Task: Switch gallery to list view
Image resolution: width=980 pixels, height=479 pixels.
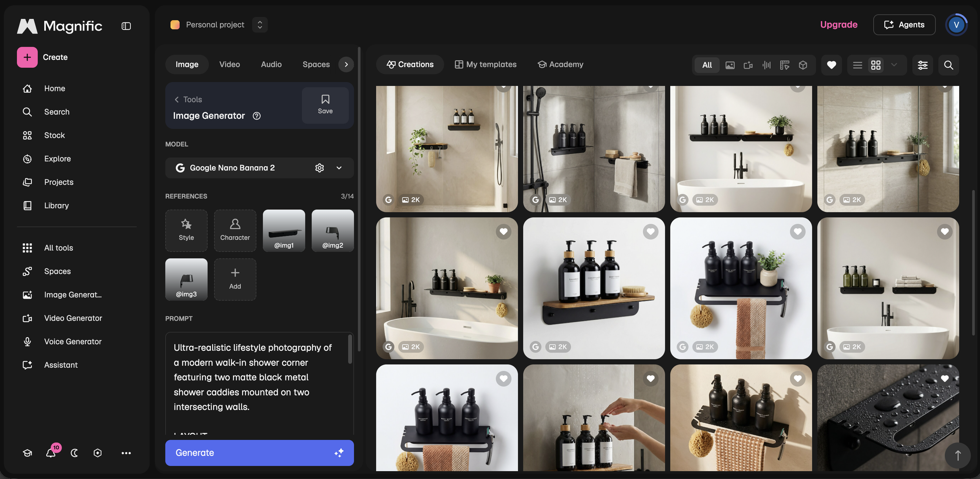Action: (858, 65)
